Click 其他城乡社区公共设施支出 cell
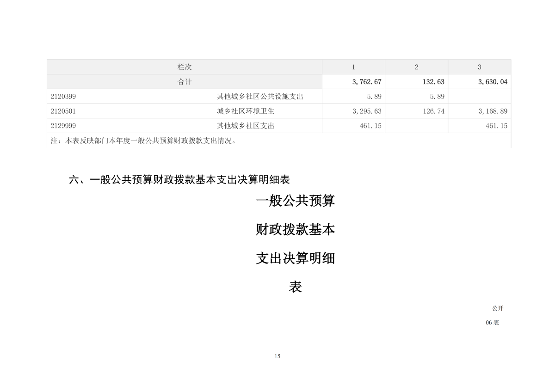The width and height of the screenshot is (555, 392). pyautogui.click(x=267, y=97)
